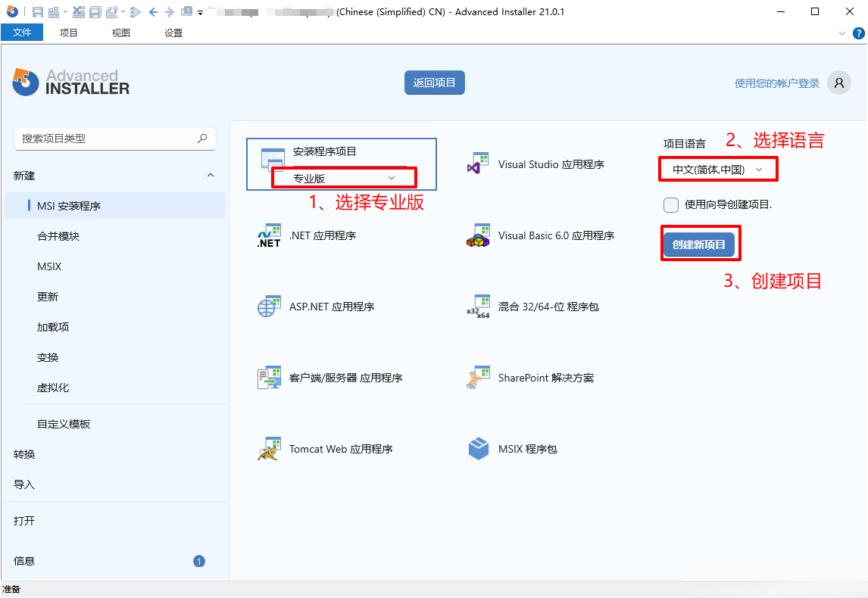Go back with the left arrow toolbar icon
Screen dimensions: 868x598
click(x=153, y=11)
